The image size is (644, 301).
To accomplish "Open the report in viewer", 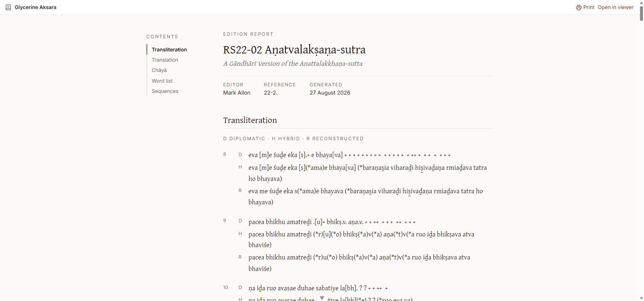I will tap(615, 7).
